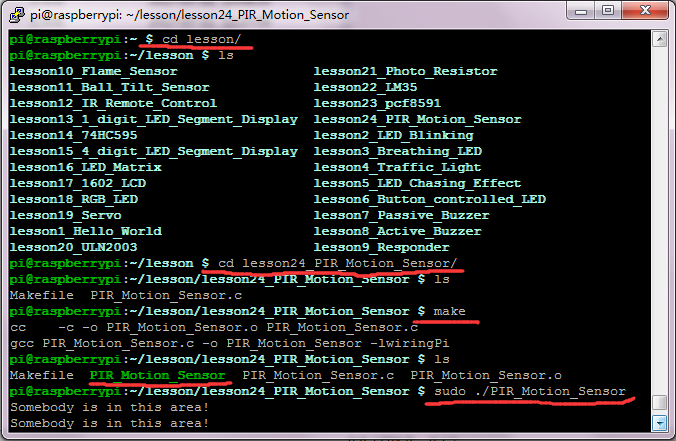Screen dimensions: 676x441
Task: Click the scrollbar thumb
Action: [660, 403]
